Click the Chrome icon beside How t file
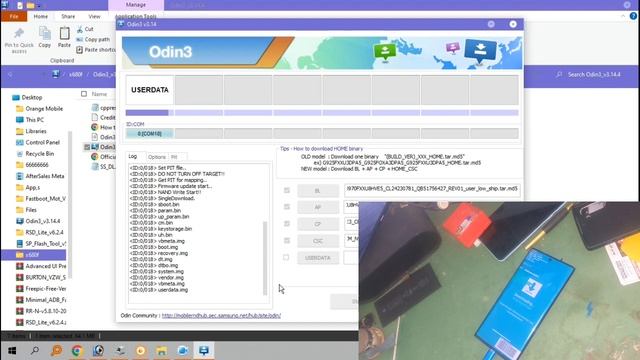The width and height of the screenshot is (640, 360). point(95,127)
